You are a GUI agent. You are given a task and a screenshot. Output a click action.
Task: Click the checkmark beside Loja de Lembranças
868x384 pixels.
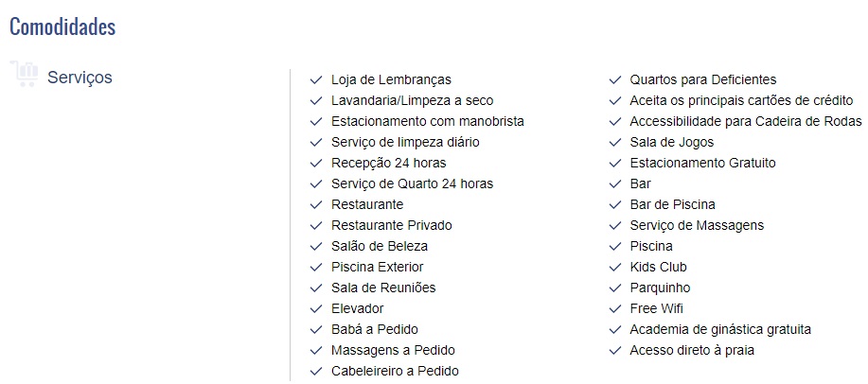316,80
